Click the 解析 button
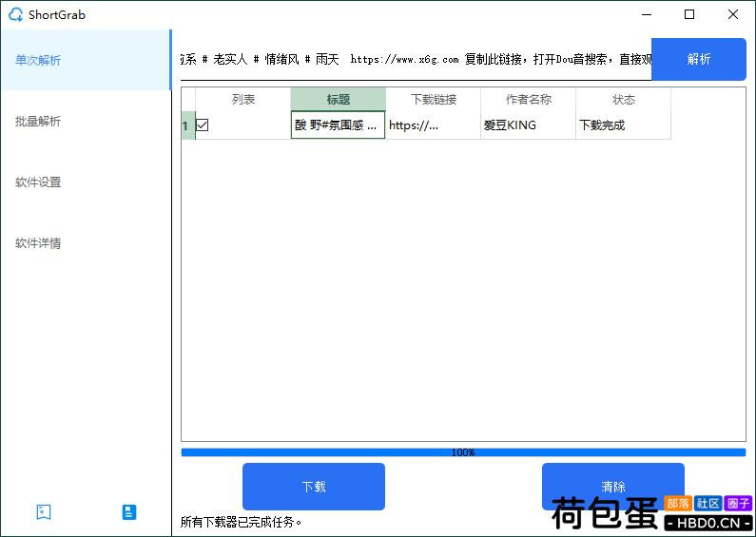Viewport: 756px width, 537px height. 699,59
